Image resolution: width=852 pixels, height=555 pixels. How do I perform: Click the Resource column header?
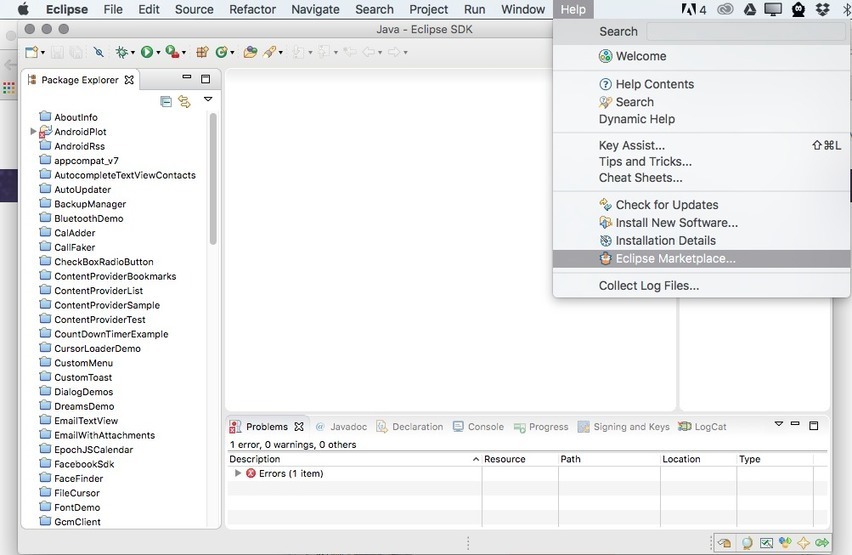[x=520, y=459]
